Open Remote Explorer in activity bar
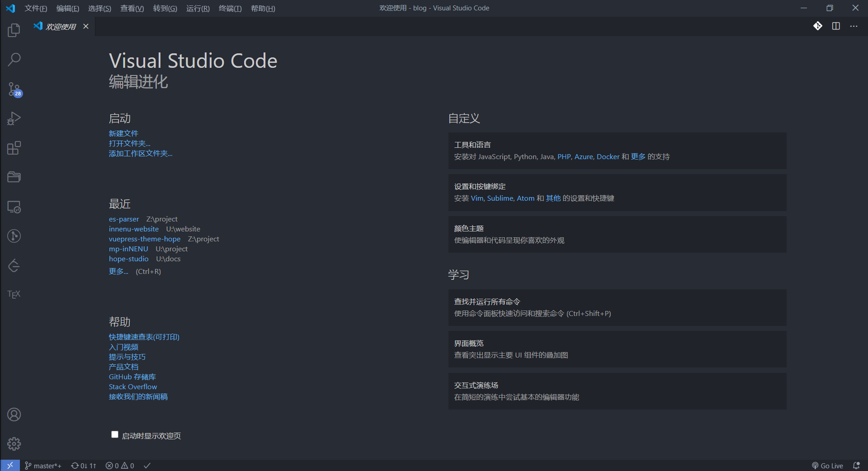The image size is (868, 471). (x=14, y=207)
